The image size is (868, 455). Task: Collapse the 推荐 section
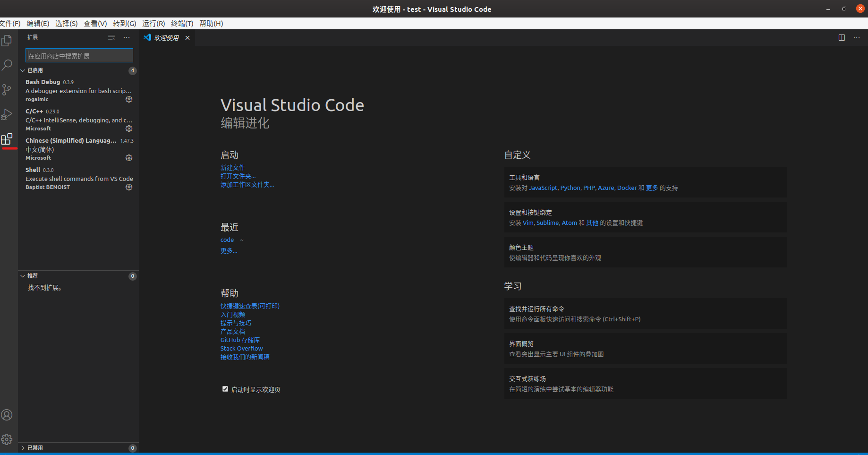tap(23, 276)
